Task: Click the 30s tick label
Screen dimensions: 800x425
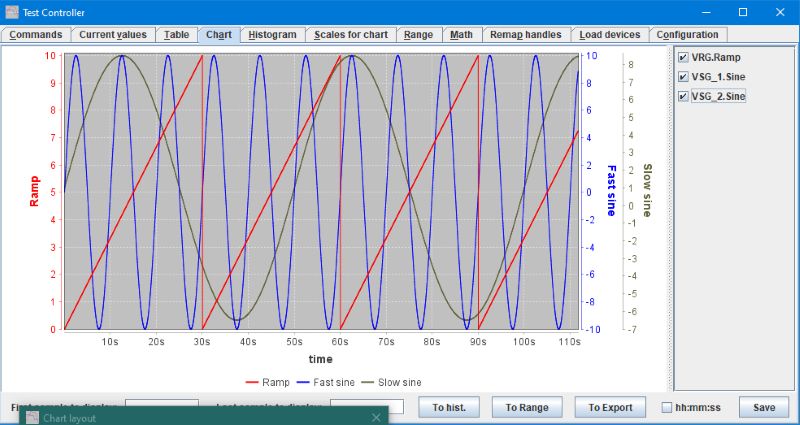Action: (202, 342)
